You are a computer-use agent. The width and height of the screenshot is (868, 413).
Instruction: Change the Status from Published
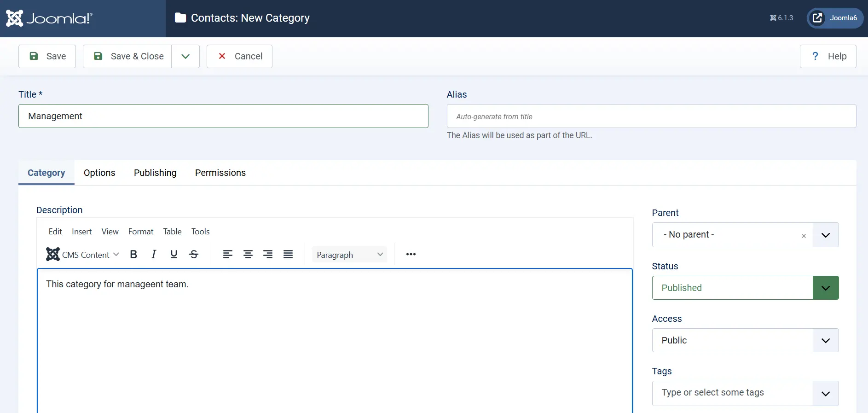tap(745, 288)
